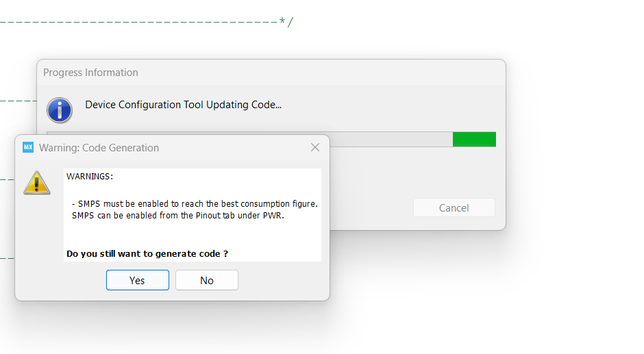Click the blue information icon
The height and width of the screenshot is (354, 644).
[x=60, y=110]
